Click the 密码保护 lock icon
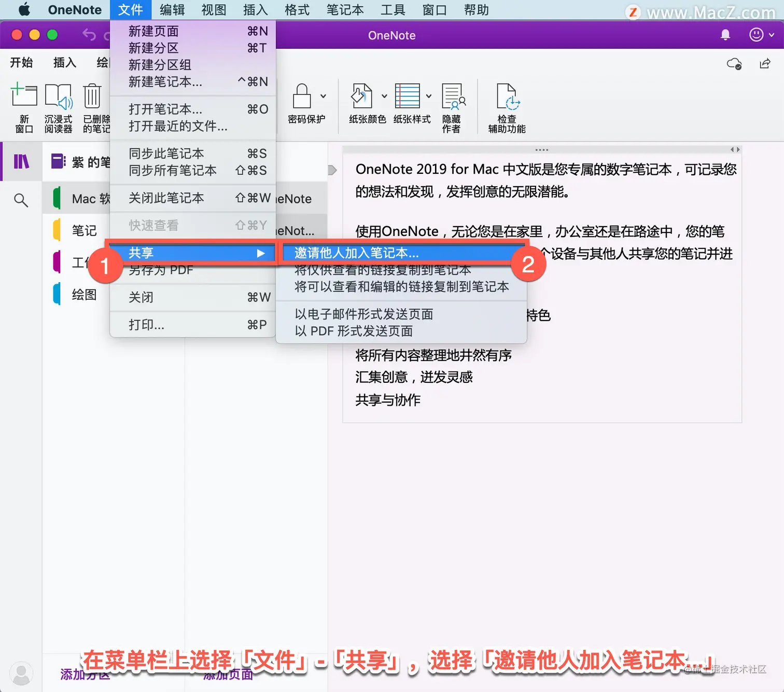 302,96
